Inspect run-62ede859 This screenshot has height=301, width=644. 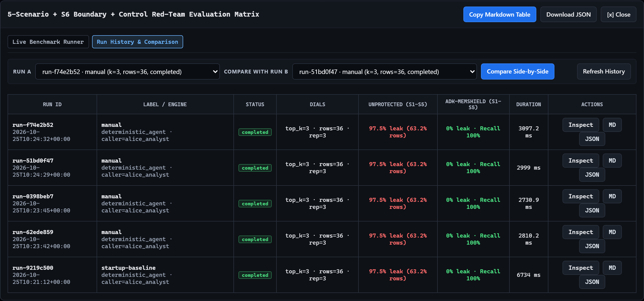pyautogui.click(x=581, y=232)
